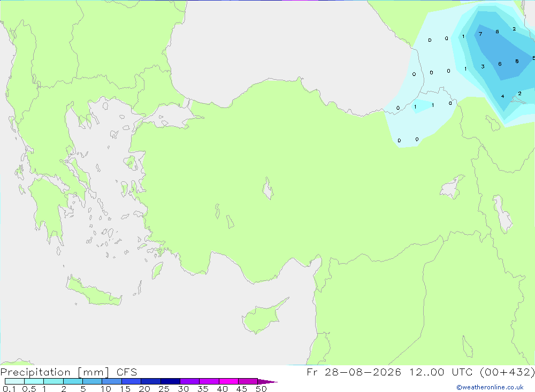Click the legend label '10'
The image size is (535, 392).
pyautogui.click(x=106, y=389)
